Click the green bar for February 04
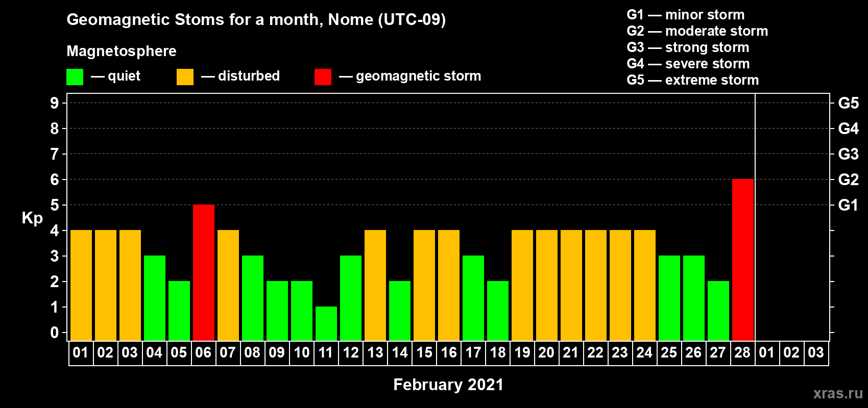 pos(155,298)
